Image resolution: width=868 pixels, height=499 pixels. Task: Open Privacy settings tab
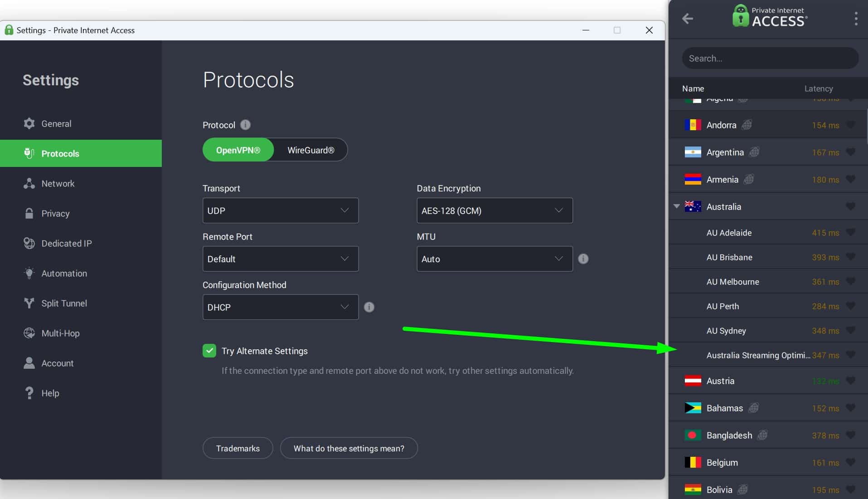click(x=81, y=213)
